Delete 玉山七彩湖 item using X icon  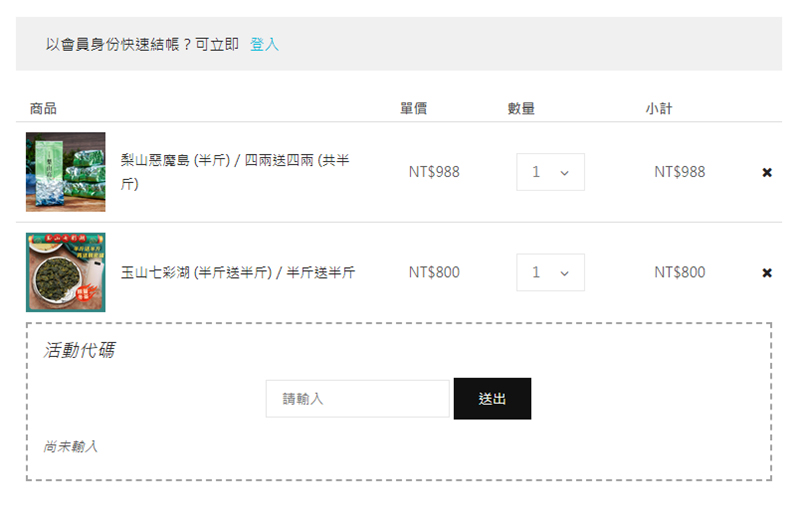coord(767,272)
